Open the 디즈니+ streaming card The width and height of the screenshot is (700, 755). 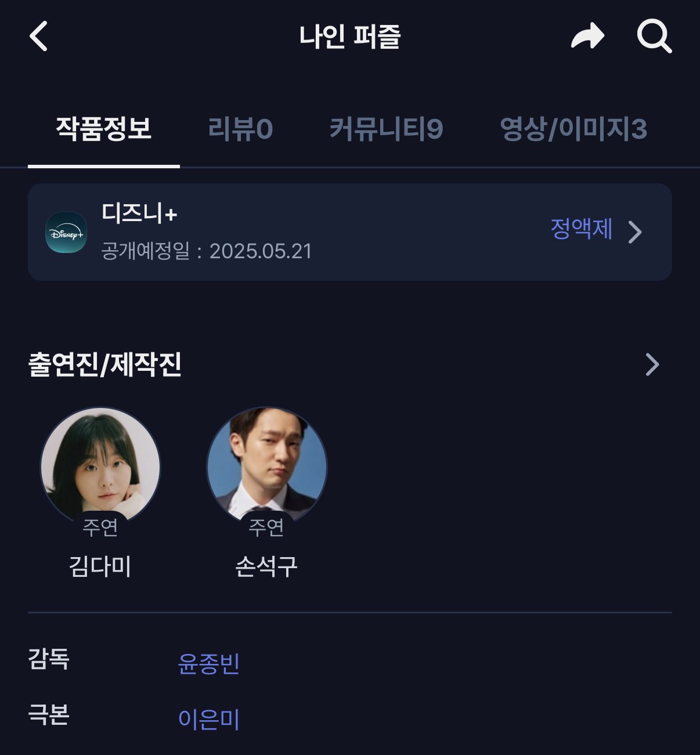[350, 232]
